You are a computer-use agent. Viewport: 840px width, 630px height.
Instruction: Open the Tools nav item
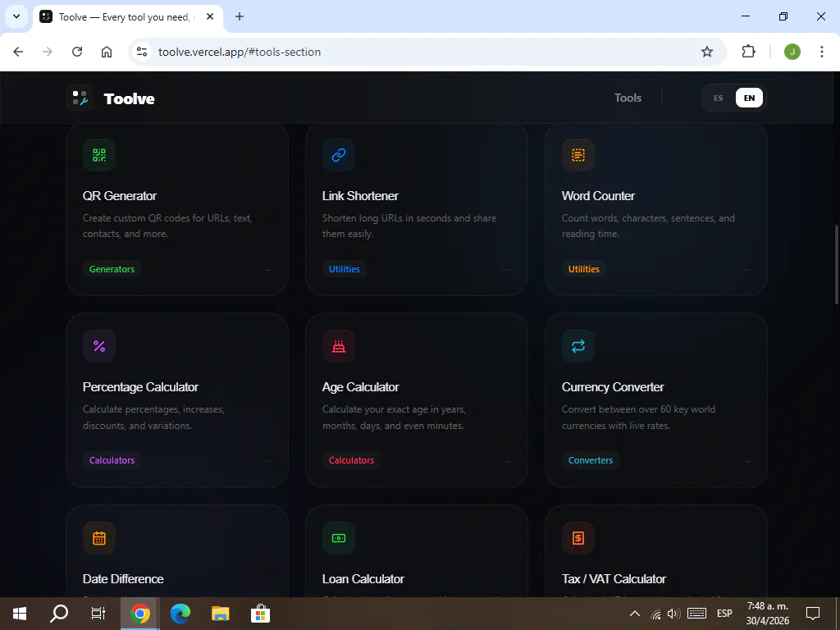tap(628, 98)
